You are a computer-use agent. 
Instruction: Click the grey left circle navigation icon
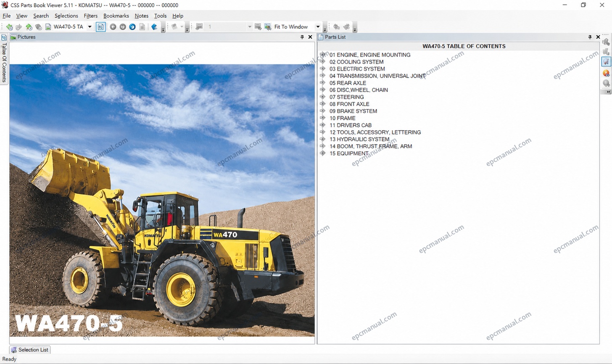(113, 27)
